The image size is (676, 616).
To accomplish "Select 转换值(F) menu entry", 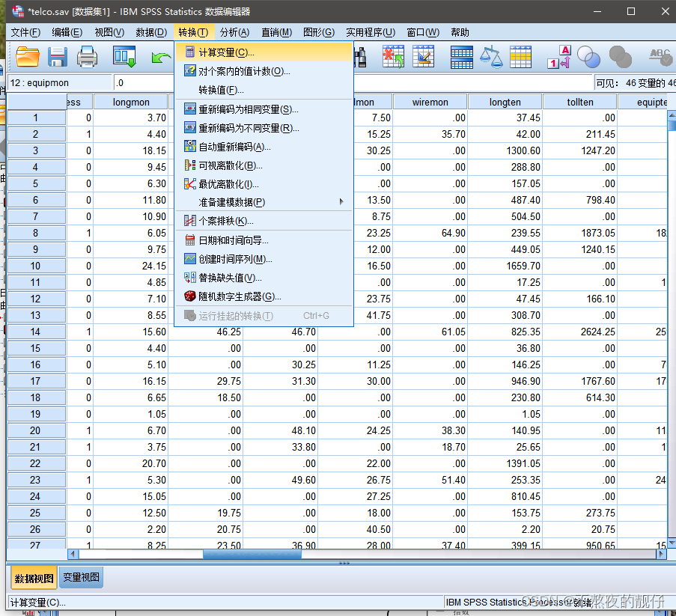I will coord(264,90).
